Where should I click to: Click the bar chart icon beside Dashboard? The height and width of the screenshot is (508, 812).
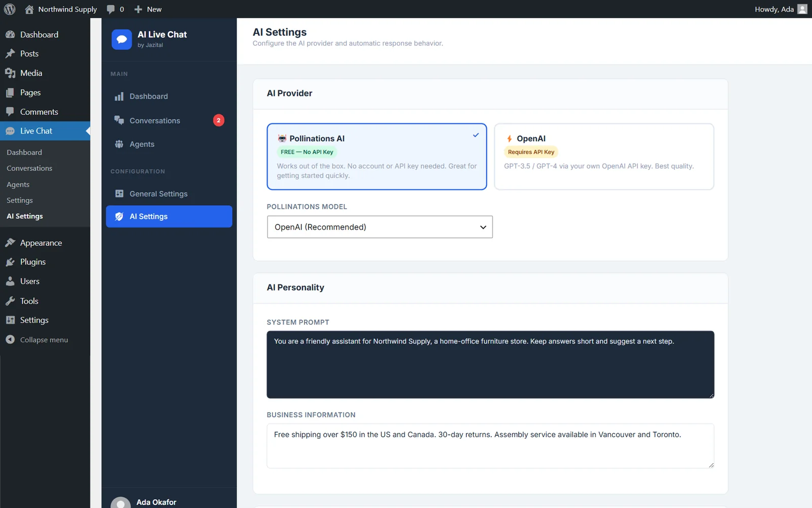(x=119, y=97)
